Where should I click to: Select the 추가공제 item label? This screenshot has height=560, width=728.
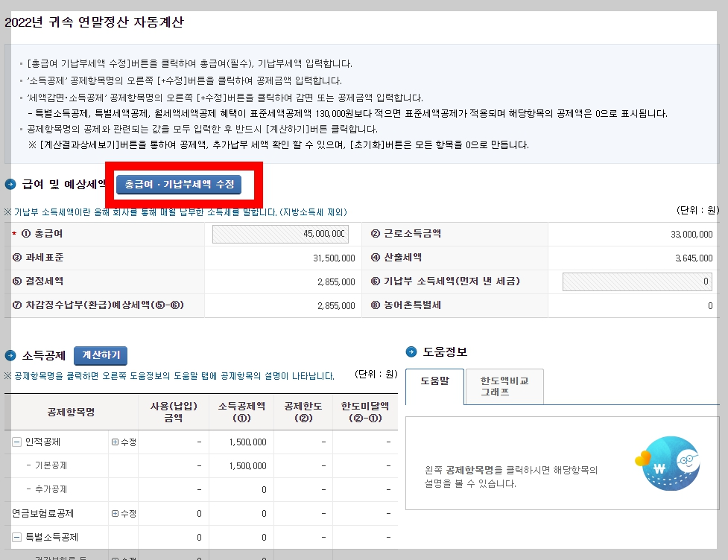click(x=51, y=489)
